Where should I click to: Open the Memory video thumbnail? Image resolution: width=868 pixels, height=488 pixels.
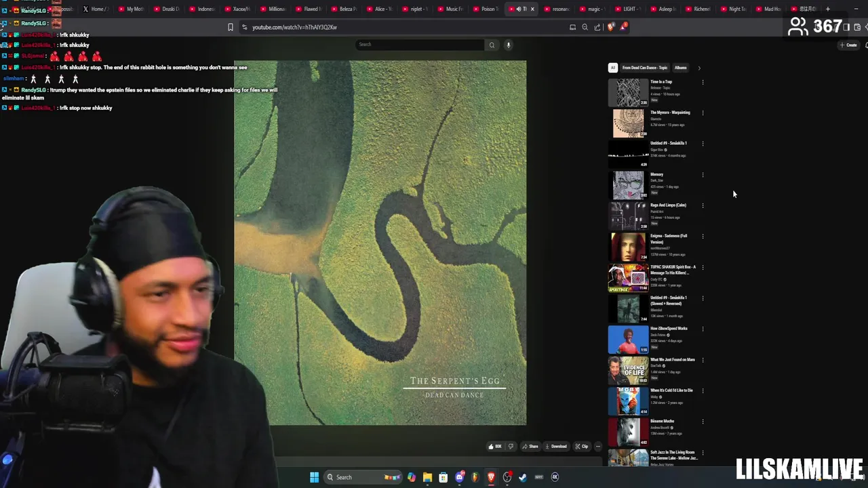point(628,185)
